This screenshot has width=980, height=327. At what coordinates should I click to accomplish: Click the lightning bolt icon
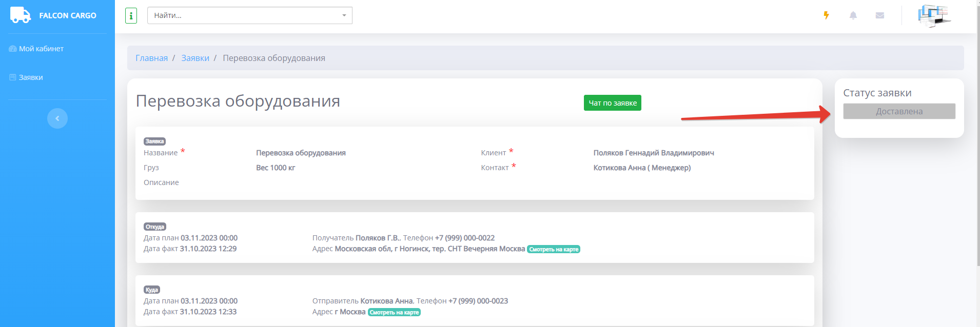(826, 15)
